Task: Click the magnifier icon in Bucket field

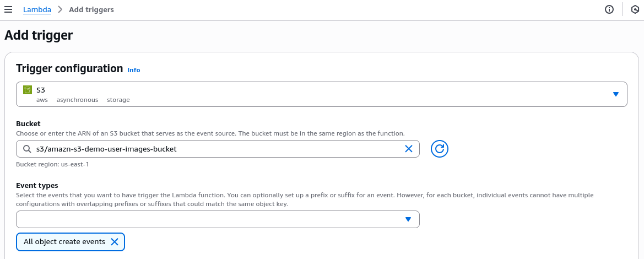Action: [26, 149]
